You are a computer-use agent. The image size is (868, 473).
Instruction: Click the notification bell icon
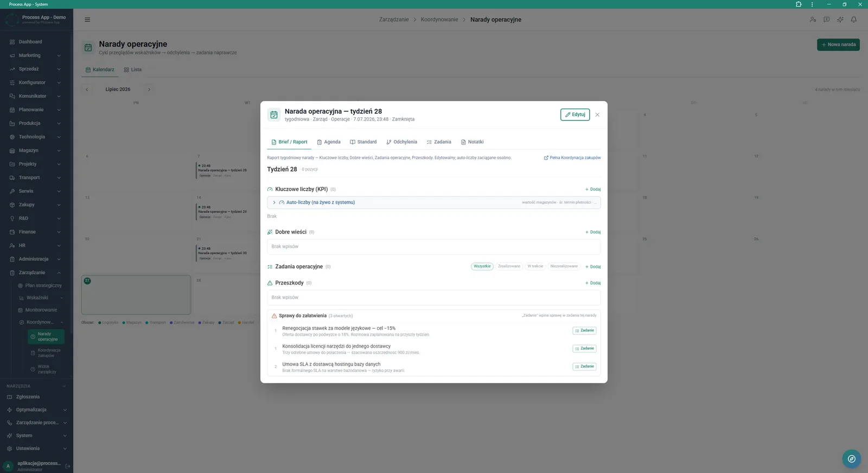click(853, 20)
